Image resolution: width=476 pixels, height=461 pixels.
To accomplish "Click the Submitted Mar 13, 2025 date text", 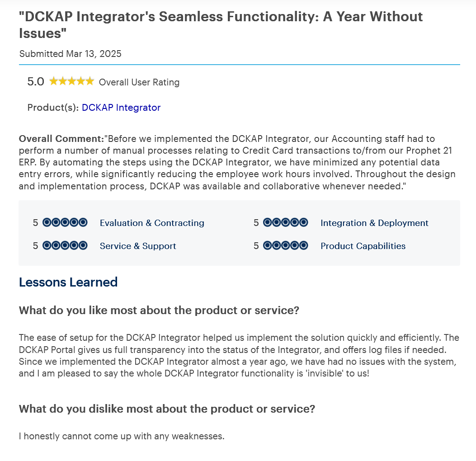I will pos(70,53).
